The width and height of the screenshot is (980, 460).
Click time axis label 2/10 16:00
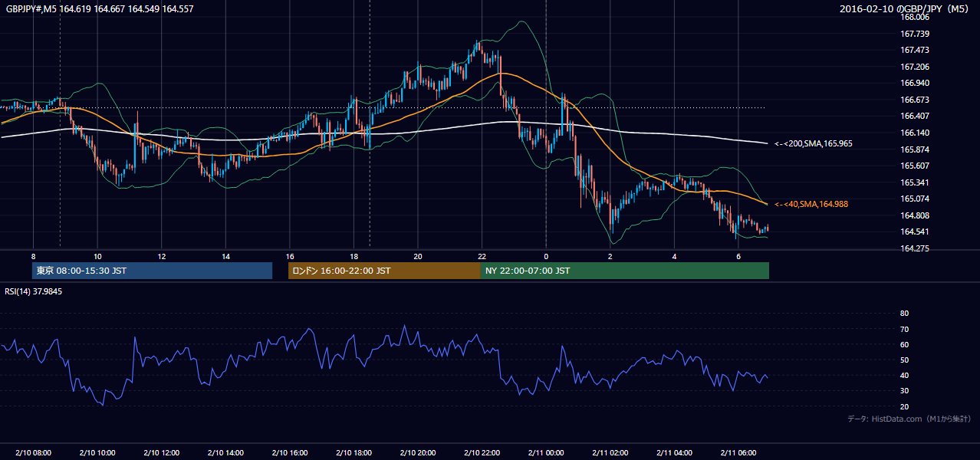click(290, 452)
